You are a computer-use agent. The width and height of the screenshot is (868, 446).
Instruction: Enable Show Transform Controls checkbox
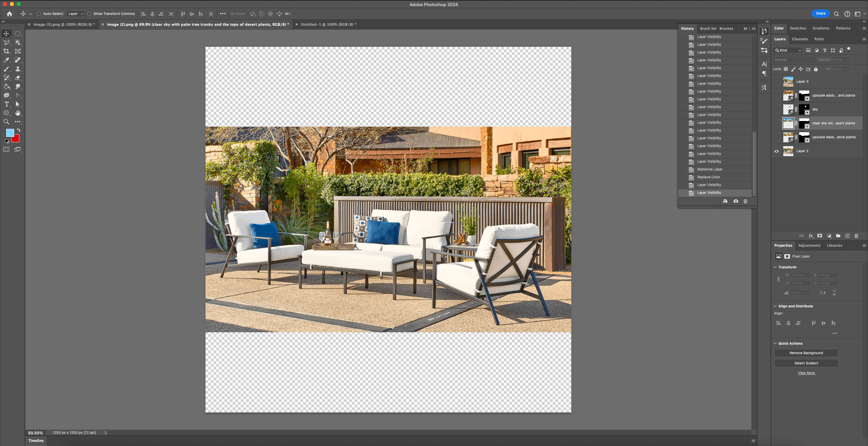(89, 14)
